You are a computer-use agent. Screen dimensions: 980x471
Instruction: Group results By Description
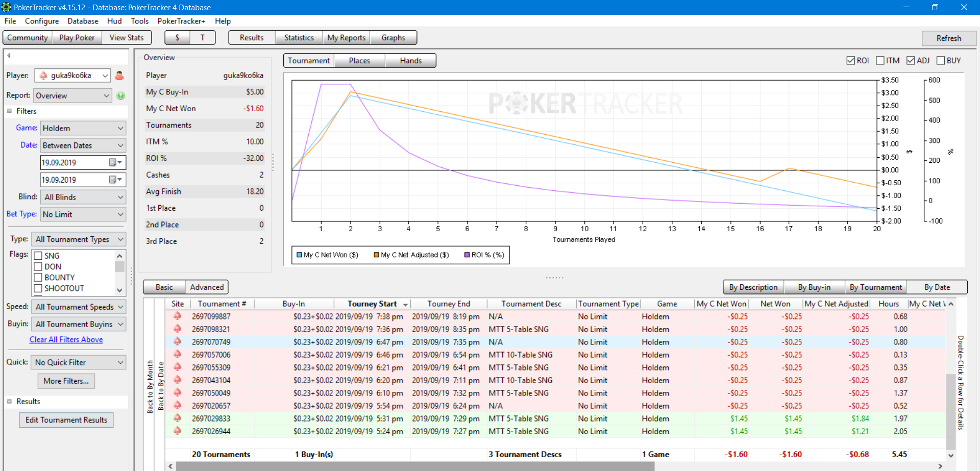tap(753, 287)
